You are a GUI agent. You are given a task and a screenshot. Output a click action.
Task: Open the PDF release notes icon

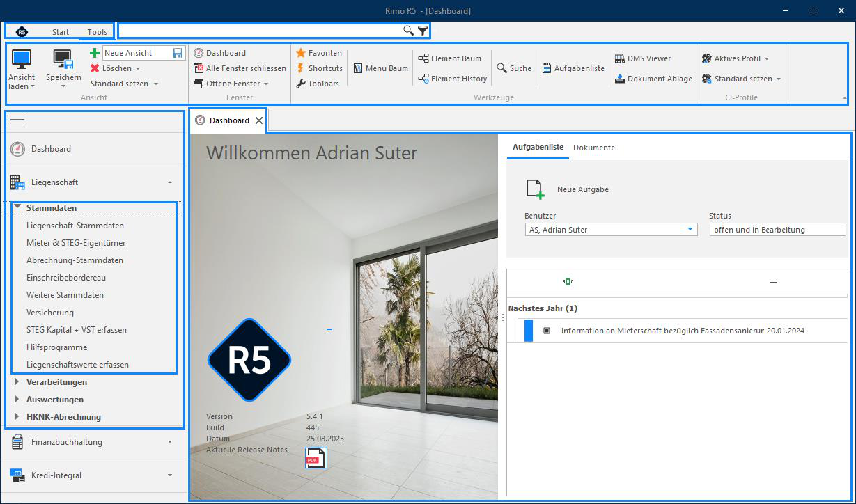(316, 458)
